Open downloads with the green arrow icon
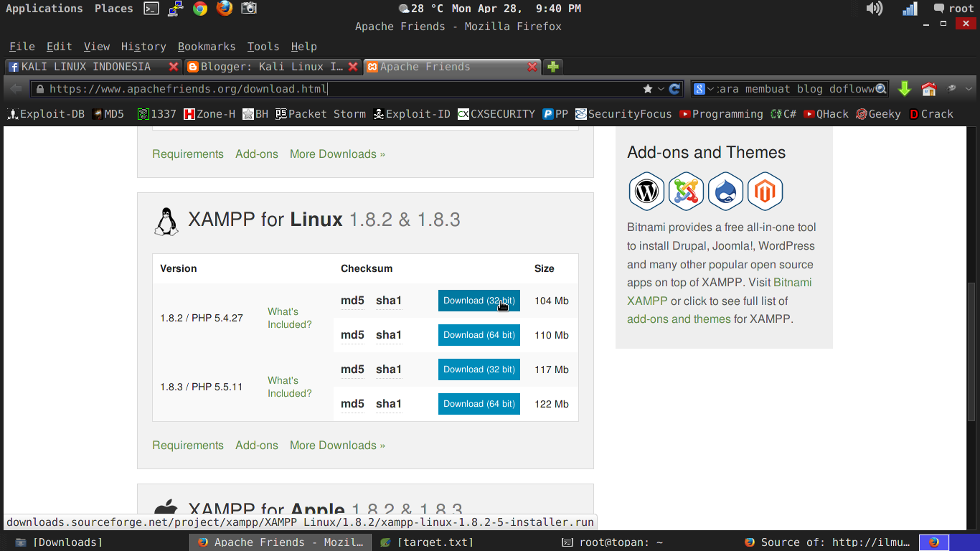The height and width of the screenshot is (551, 980). pyautogui.click(x=905, y=89)
